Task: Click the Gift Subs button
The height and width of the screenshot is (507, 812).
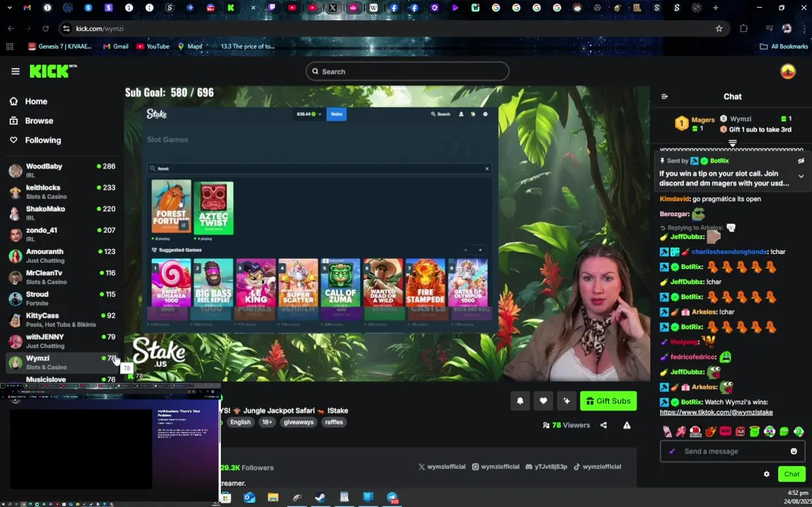Action: [x=608, y=401]
